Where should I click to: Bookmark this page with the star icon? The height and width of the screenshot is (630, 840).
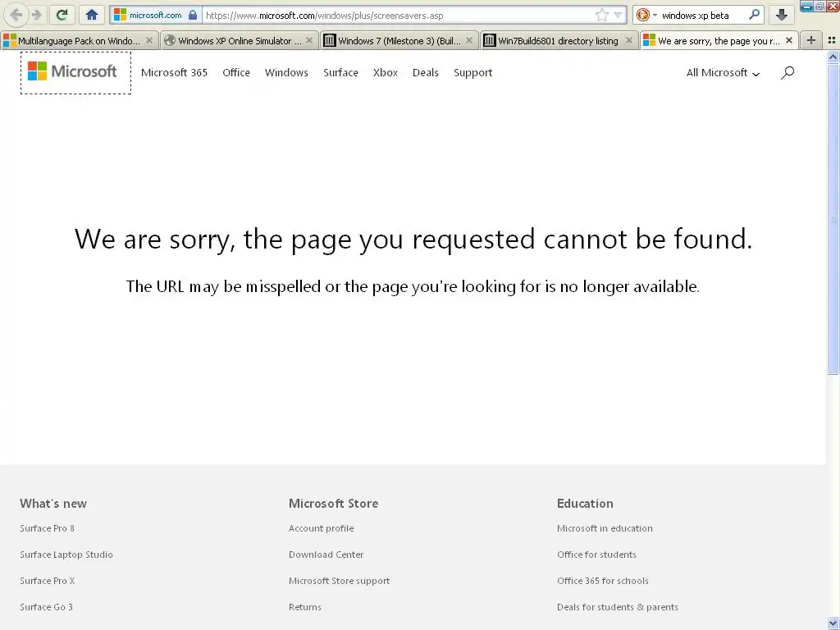tap(601, 15)
